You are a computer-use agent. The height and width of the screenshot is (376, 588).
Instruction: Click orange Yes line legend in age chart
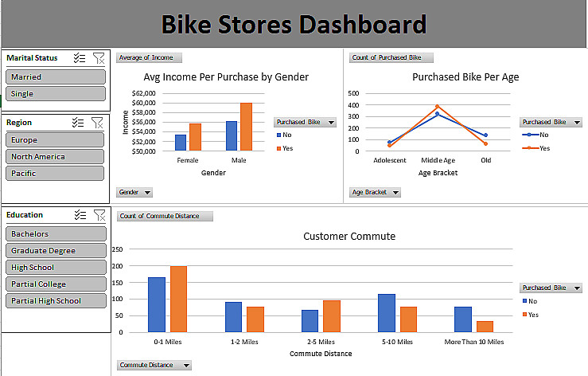pyautogui.click(x=529, y=148)
